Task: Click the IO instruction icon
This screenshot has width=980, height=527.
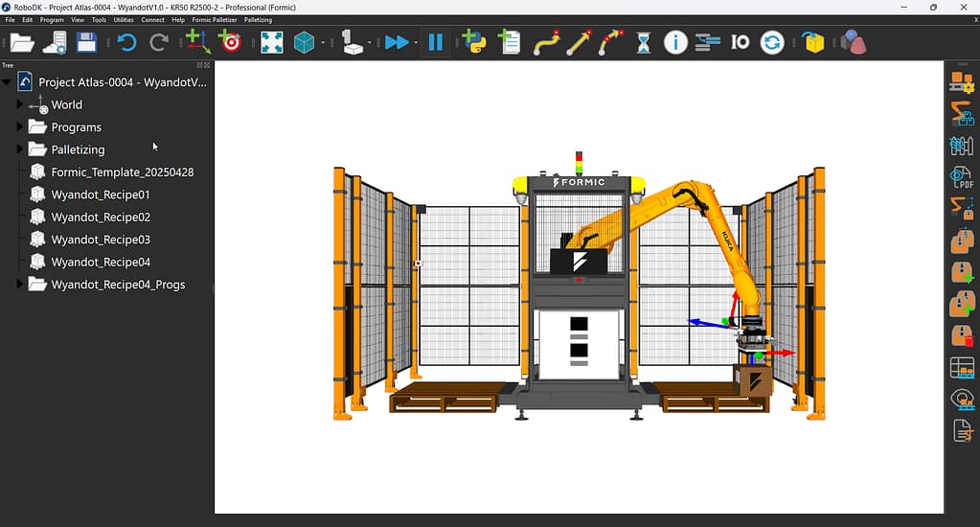Action: (740, 42)
